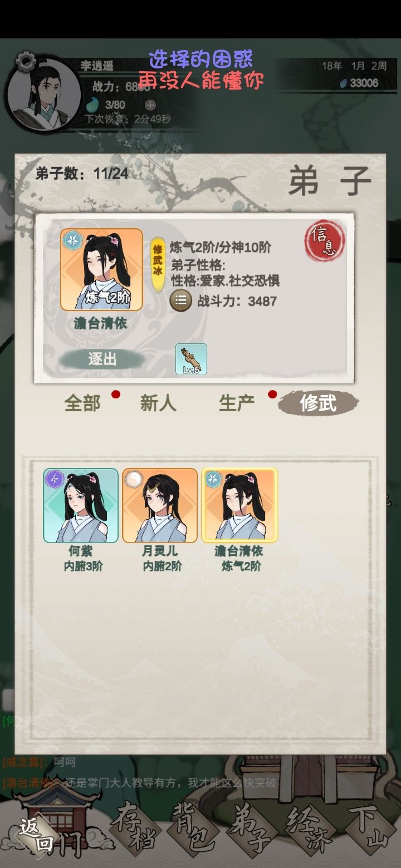Screen dimensions: 401x868
Task: Click the red 信息 seal stamp
Action: coord(324,240)
